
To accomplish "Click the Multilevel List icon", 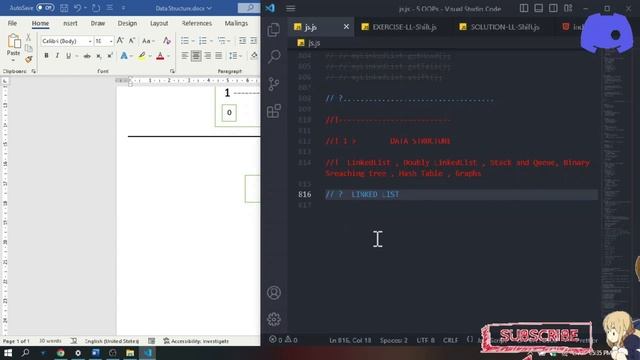I will tap(221, 41).
